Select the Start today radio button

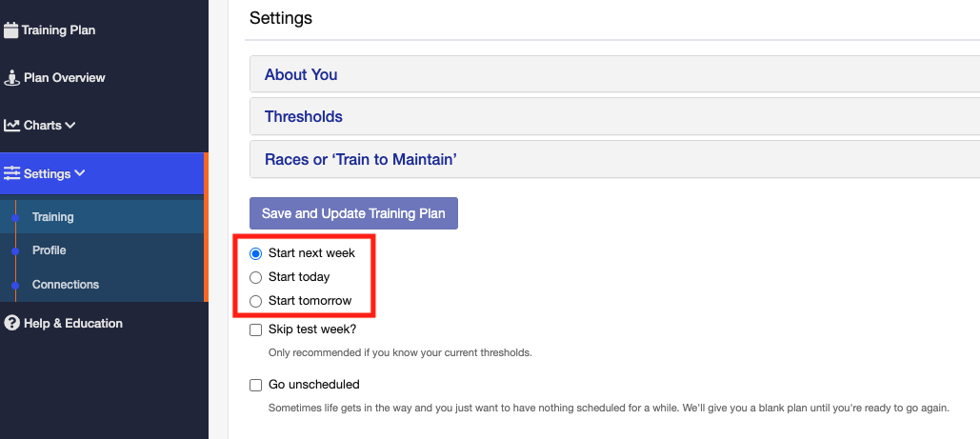pos(255,277)
